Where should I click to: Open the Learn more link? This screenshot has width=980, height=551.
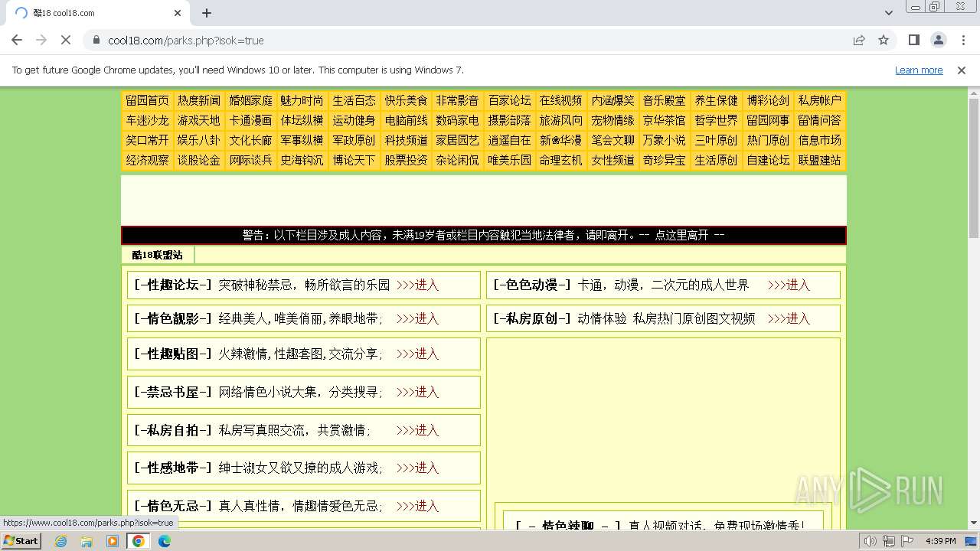tap(919, 70)
